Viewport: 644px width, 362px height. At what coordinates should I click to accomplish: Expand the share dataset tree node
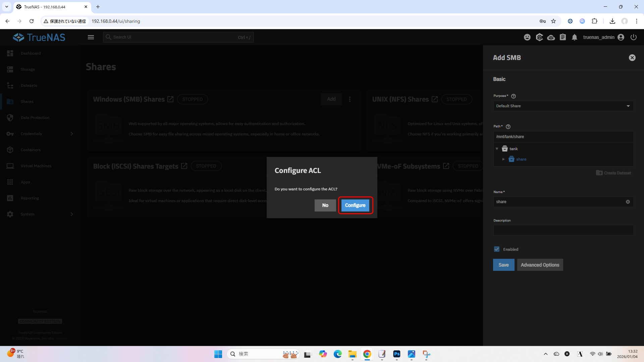pyautogui.click(x=503, y=159)
